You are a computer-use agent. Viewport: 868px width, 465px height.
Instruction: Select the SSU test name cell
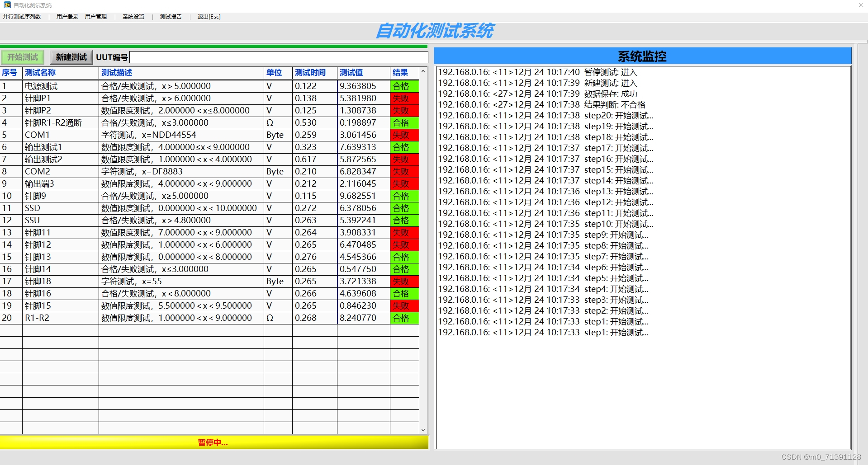61,221
